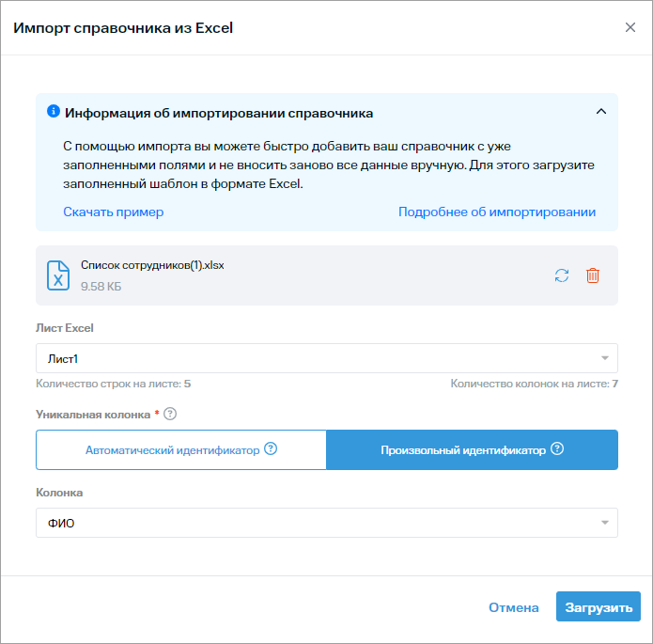Click the Информация об импортировании справочника heading
The image size is (653, 644).
tap(219, 113)
